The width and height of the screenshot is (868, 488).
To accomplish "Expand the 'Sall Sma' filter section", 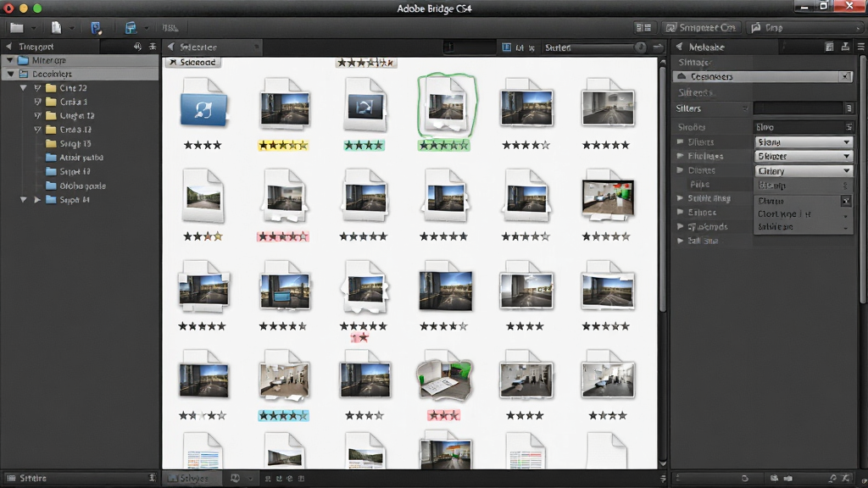I will click(x=681, y=241).
